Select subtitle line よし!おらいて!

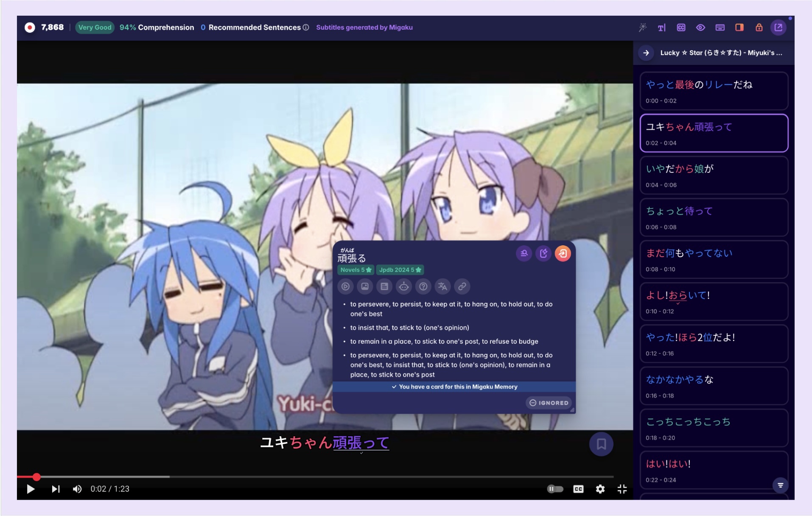tap(714, 301)
